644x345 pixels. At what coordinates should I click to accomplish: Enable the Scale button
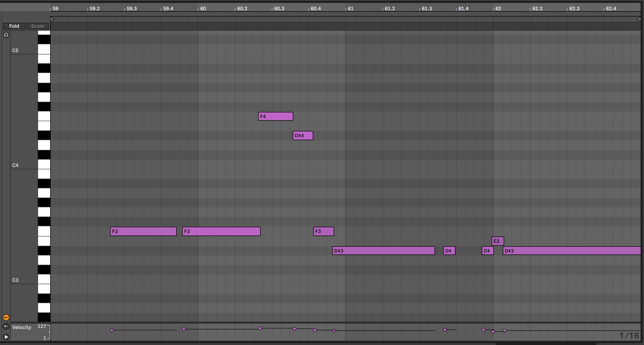point(38,26)
